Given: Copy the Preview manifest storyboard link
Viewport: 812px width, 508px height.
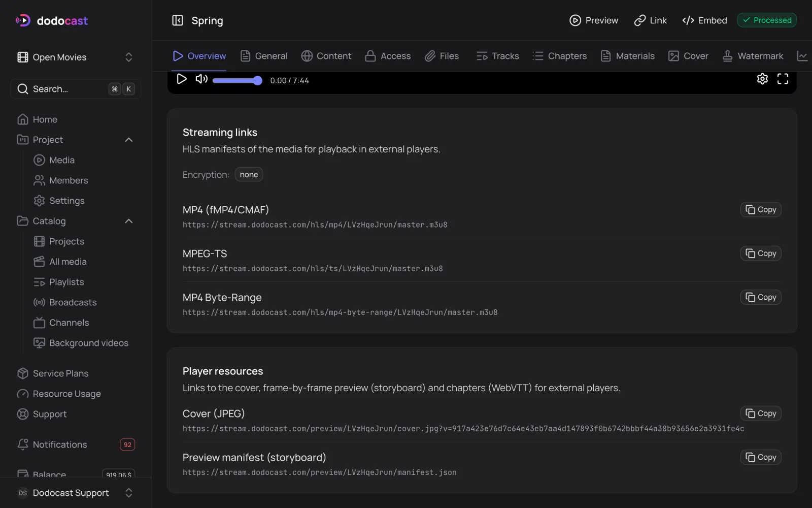Looking at the screenshot, I should point(761,457).
